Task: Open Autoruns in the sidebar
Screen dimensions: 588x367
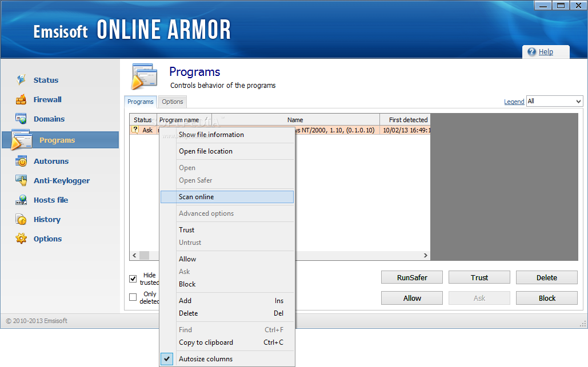Action: pos(51,161)
